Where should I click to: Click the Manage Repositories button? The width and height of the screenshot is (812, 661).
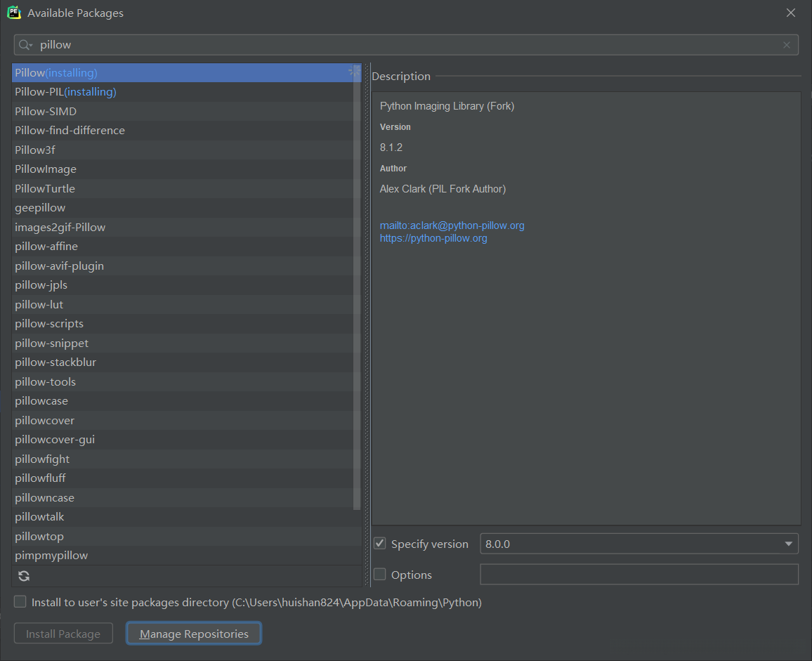pyautogui.click(x=194, y=634)
